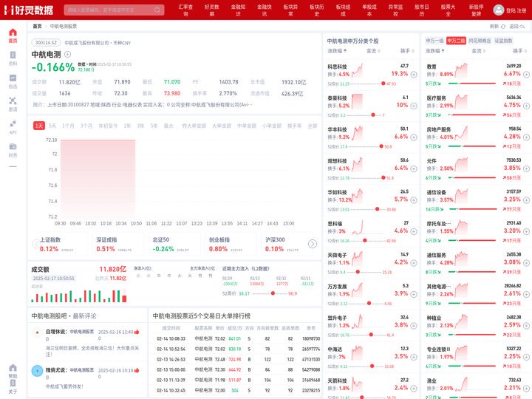This screenshot has width=532, height=399.
Task: Switch chart range to 最大
Action: [x=168, y=126]
